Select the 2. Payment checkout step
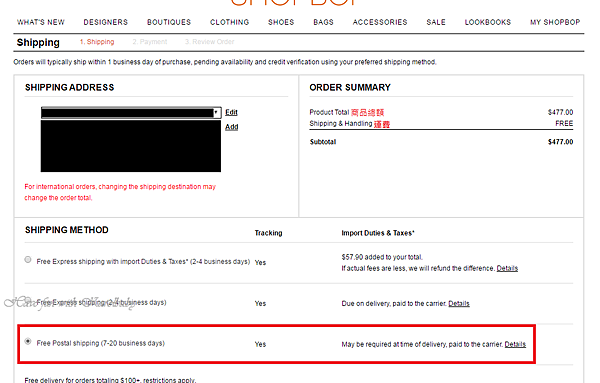 (150, 42)
